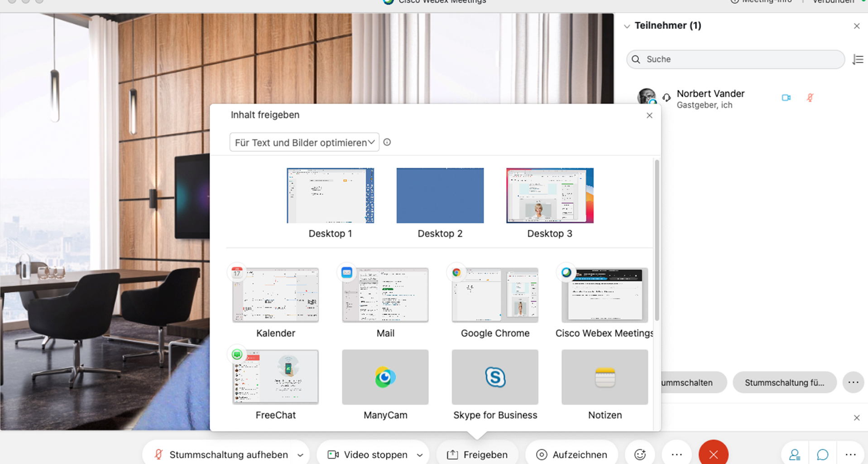Select the ManyCam app icon
The image size is (868, 464).
(x=385, y=377)
